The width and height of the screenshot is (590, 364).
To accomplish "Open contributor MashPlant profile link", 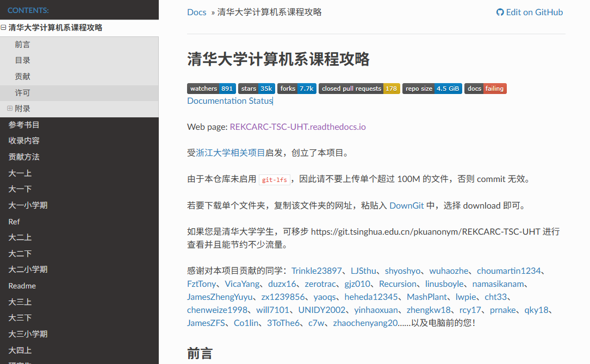I will point(427,297).
